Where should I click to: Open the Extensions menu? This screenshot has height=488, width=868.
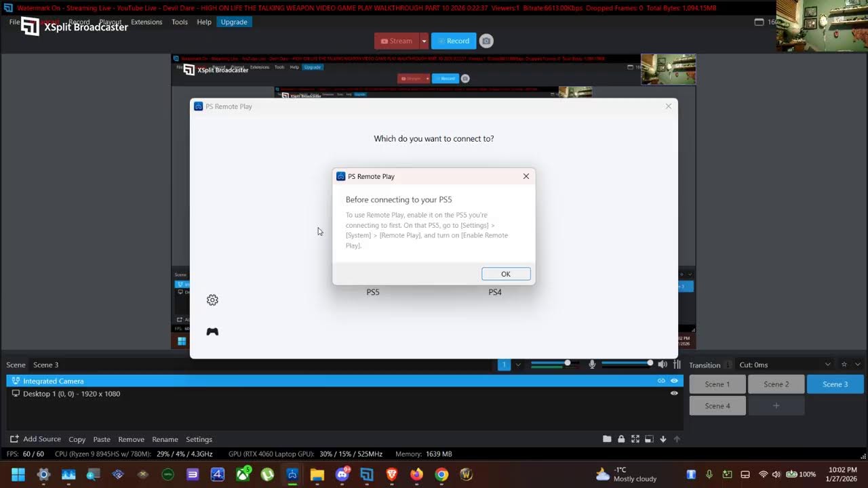point(146,22)
